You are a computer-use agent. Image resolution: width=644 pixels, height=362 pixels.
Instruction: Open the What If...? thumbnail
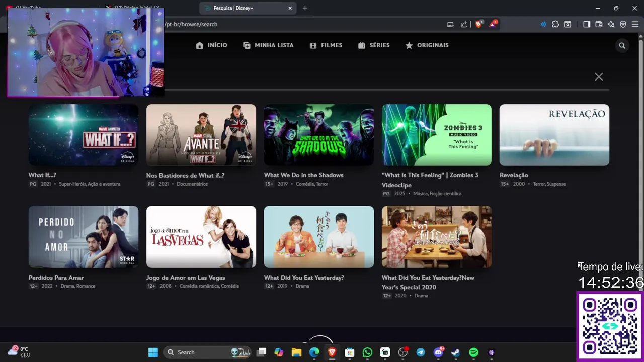coord(84,135)
